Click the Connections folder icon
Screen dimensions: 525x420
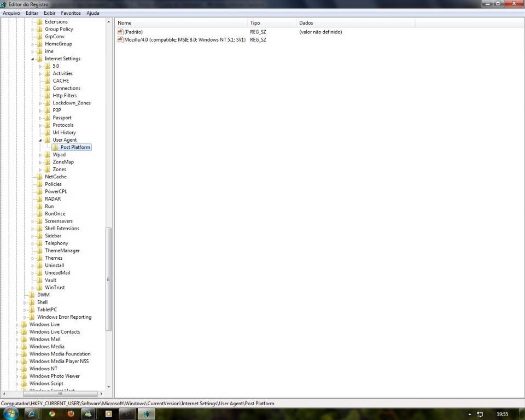48,88
